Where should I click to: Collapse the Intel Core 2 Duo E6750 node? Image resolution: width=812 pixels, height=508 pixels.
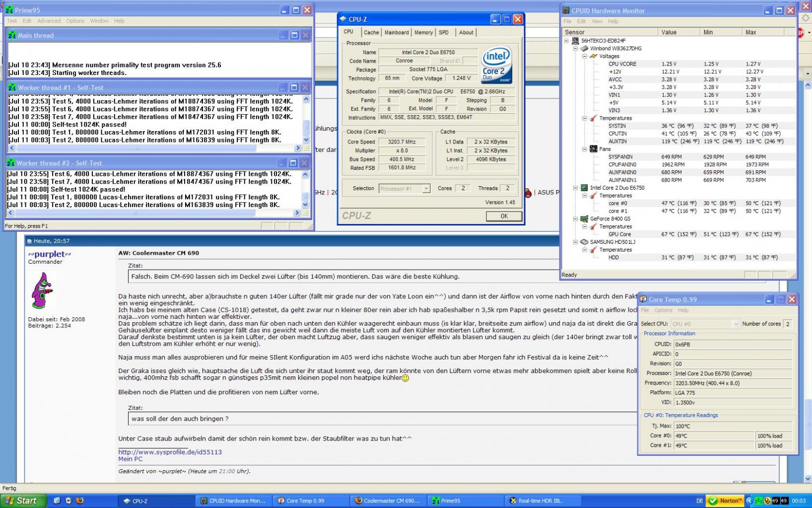[575, 188]
